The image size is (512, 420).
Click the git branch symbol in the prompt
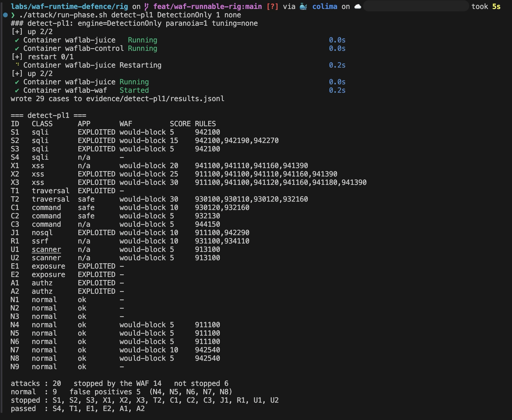tap(147, 7)
